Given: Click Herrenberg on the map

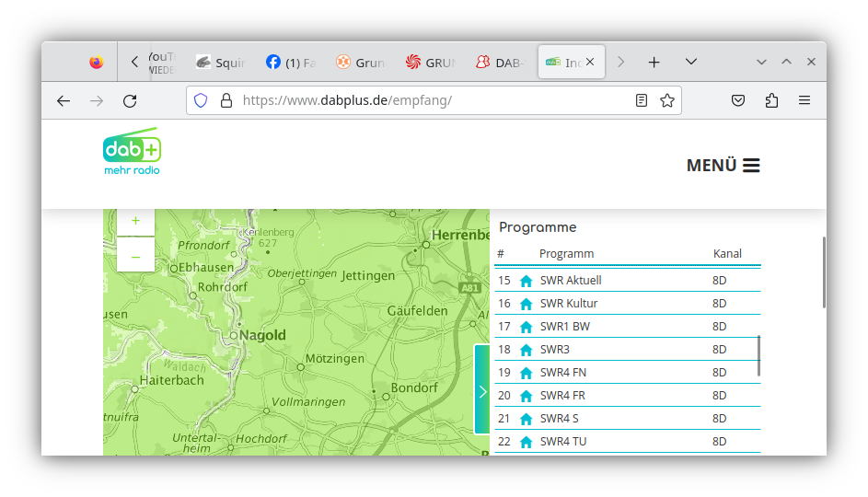Looking at the screenshot, I should 460,236.
